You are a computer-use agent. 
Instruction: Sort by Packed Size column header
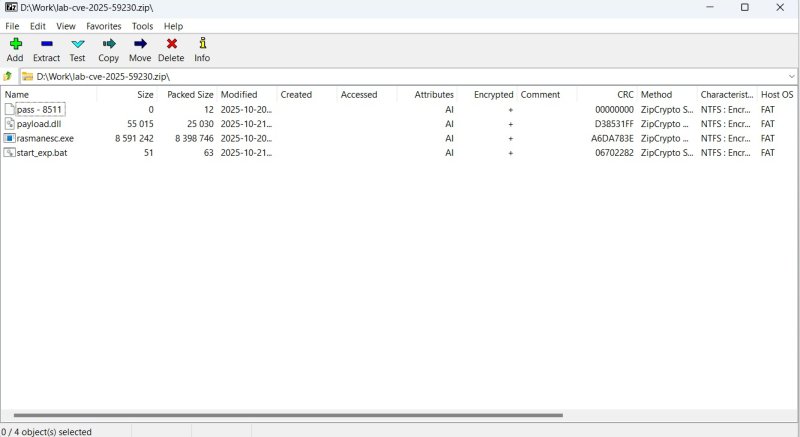(189, 95)
